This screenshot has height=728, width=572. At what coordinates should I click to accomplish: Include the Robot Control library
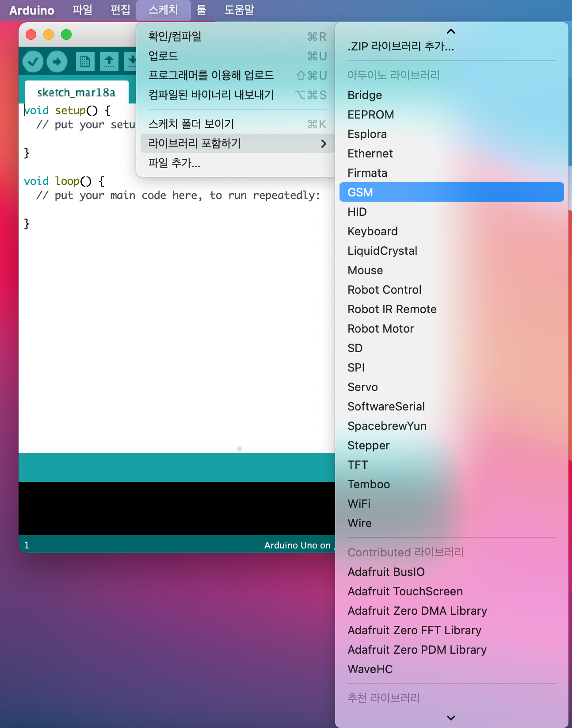point(451,290)
